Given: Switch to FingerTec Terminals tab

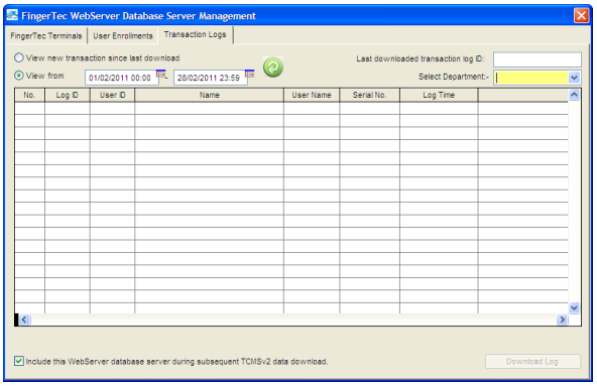Looking at the screenshot, I should (46, 36).
